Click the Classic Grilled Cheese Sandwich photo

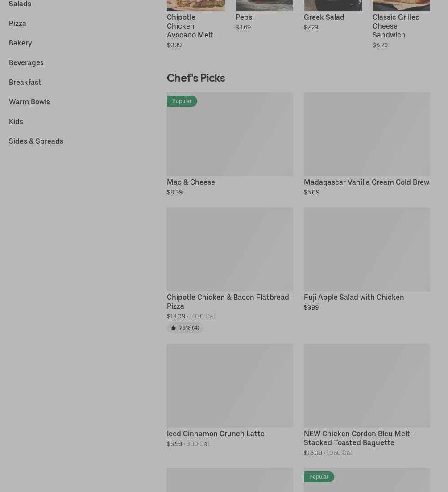(x=401, y=5)
